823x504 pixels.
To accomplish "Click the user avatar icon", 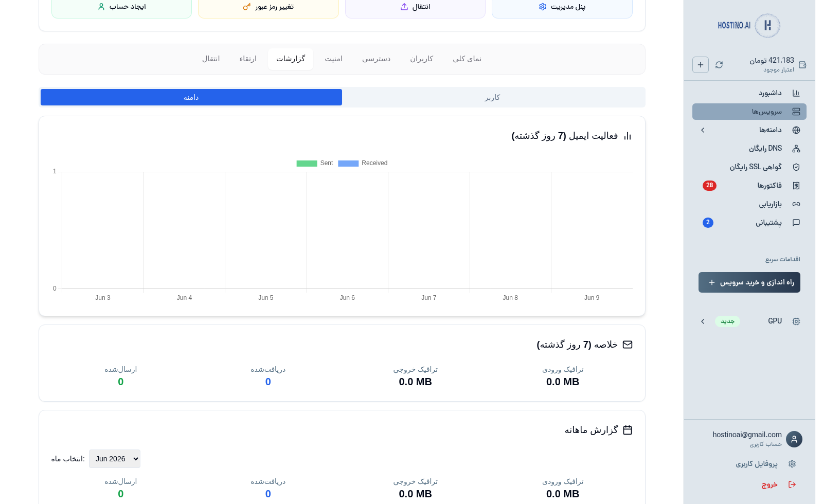I will (x=794, y=439).
